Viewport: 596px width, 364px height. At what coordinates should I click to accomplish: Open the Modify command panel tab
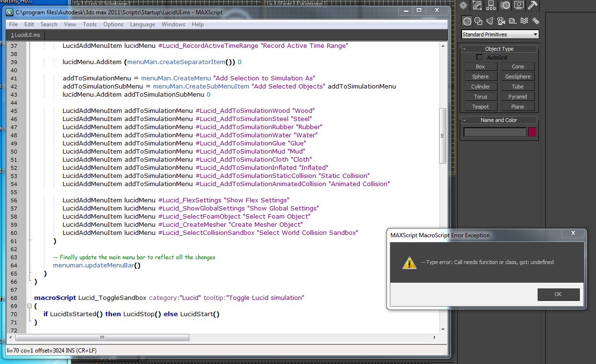tap(476, 6)
